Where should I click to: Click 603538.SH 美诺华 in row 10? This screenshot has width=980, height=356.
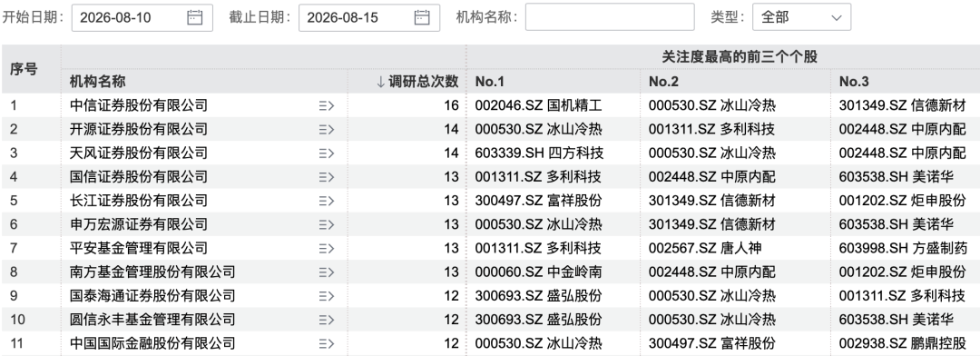[x=897, y=320]
